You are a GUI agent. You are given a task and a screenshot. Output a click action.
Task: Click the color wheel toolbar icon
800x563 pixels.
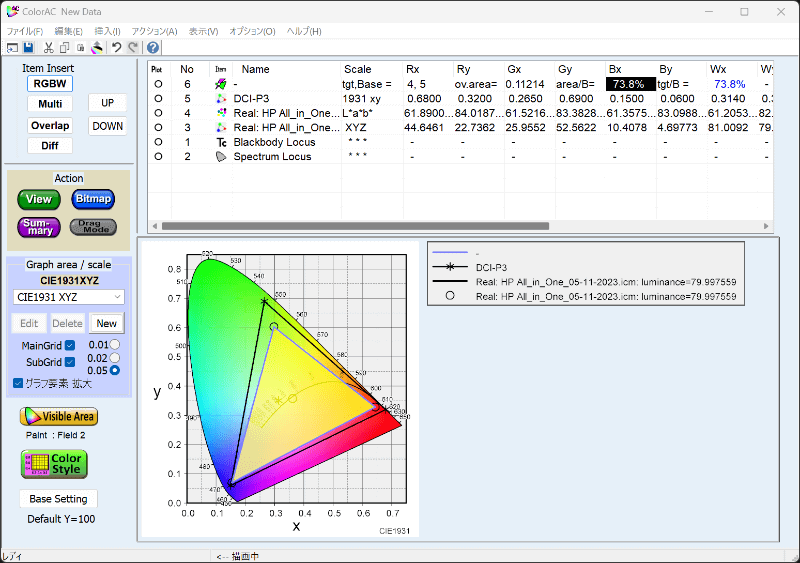(97, 47)
